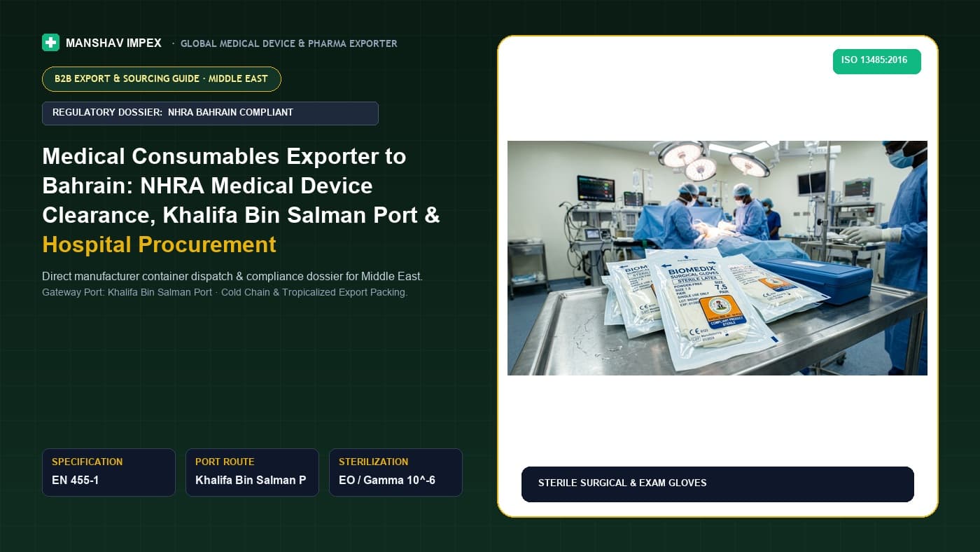Click the Regulatory Dossier NHRA Bahrain Compliant bar
Image resolution: width=980 pixels, height=552 pixels.
[x=210, y=113]
